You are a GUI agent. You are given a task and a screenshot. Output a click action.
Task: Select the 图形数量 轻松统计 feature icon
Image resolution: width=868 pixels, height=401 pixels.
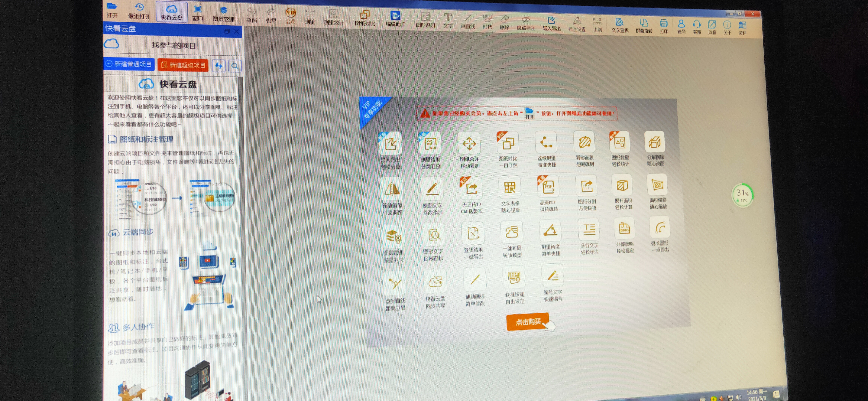[x=620, y=142]
